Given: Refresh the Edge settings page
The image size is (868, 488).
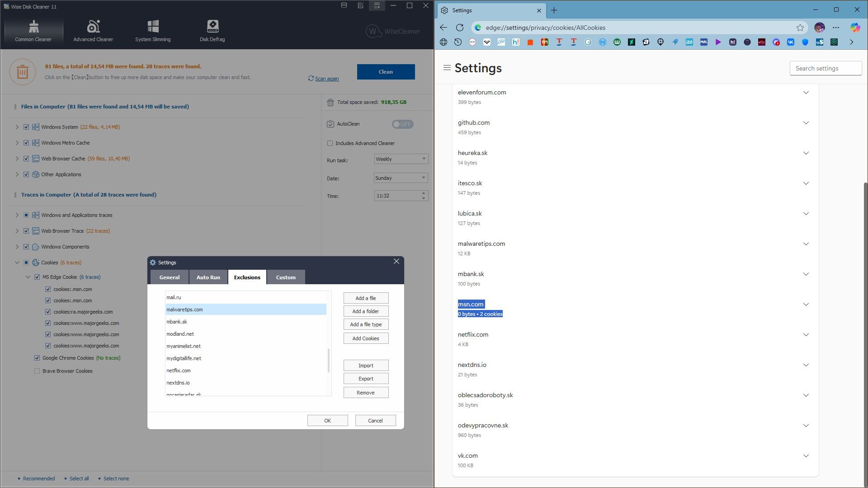Looking at the screenshot, I should [x=460, y=28].
